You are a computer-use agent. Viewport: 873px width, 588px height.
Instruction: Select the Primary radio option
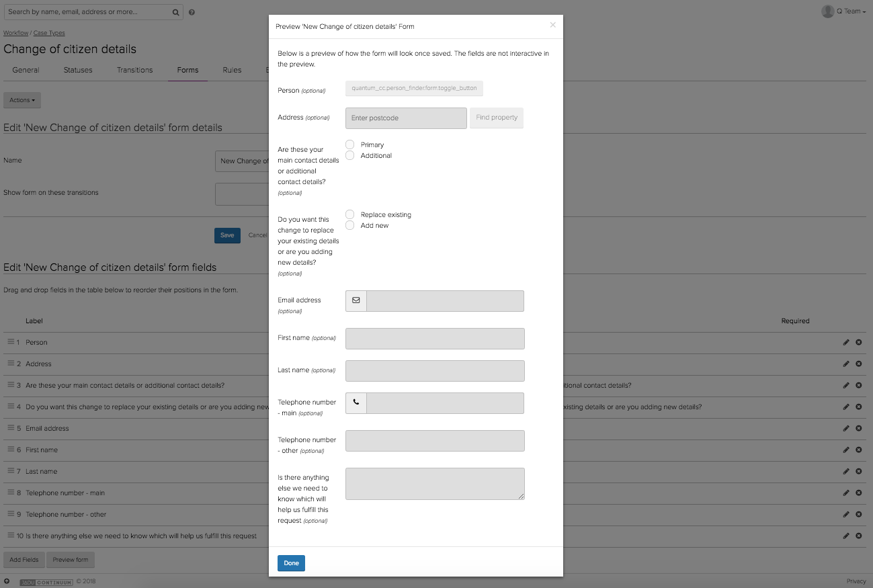coord(350,144)
